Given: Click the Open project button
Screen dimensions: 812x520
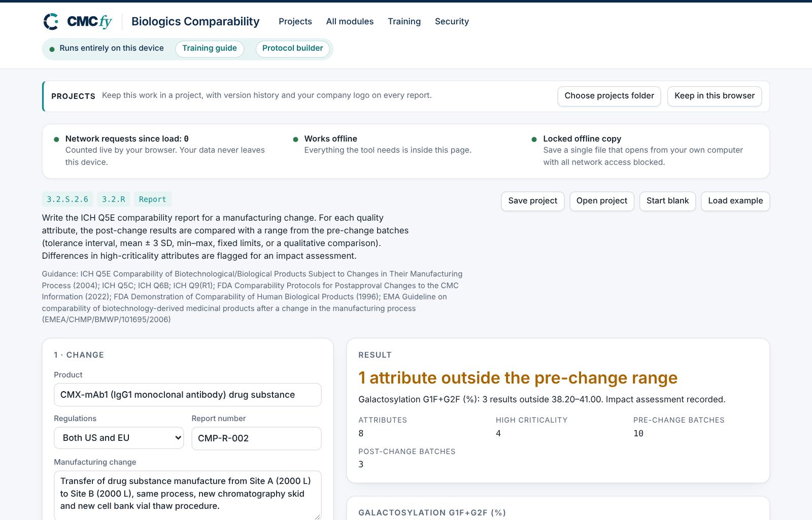Looking at the screenshot, I should pos(602,201).
